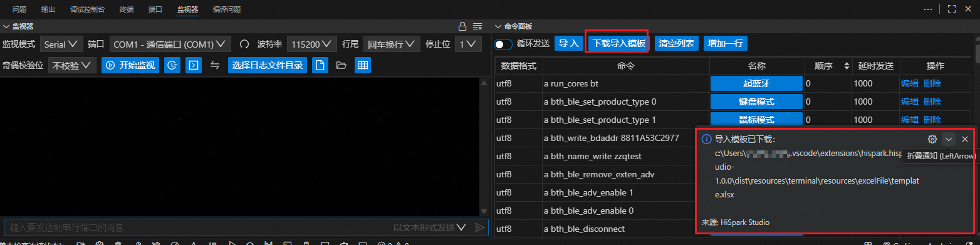Collapse the 命令面板 section header
Screen dimensions: 980x245
coord(513,26)
